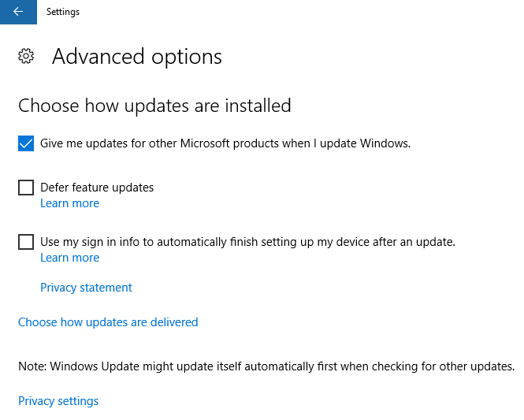Click the Choose how updates are installed heading
Viewport: 524px width, 420px height.
click(x=154, y=105)
